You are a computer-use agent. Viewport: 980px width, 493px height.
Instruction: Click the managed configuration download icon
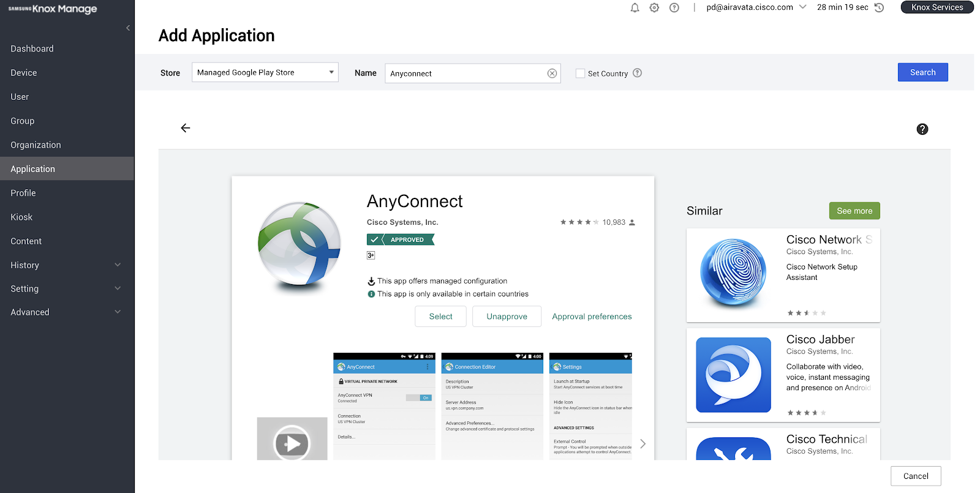(371, 281)
